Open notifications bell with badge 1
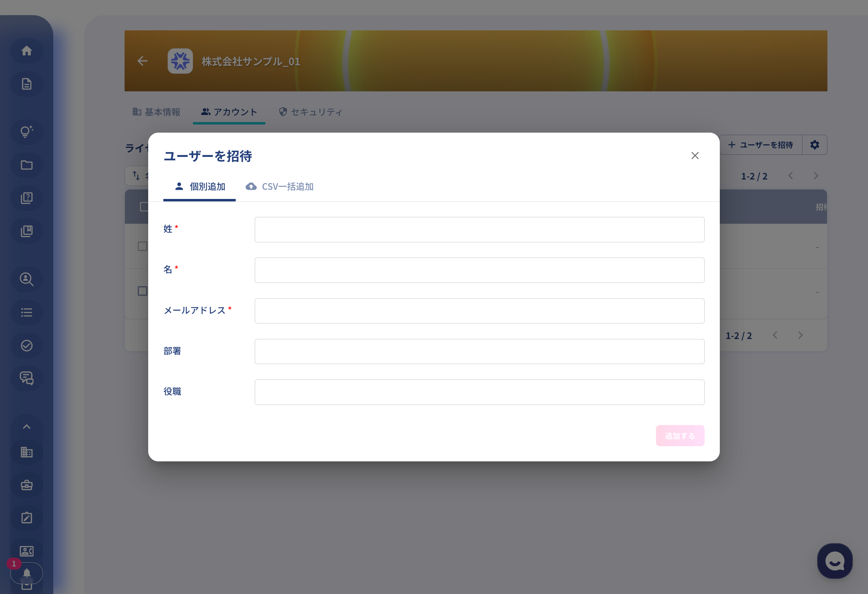Image resolution: width=868 pixels, height=594 pixels. pyautogui.click(x=26, y=573)
